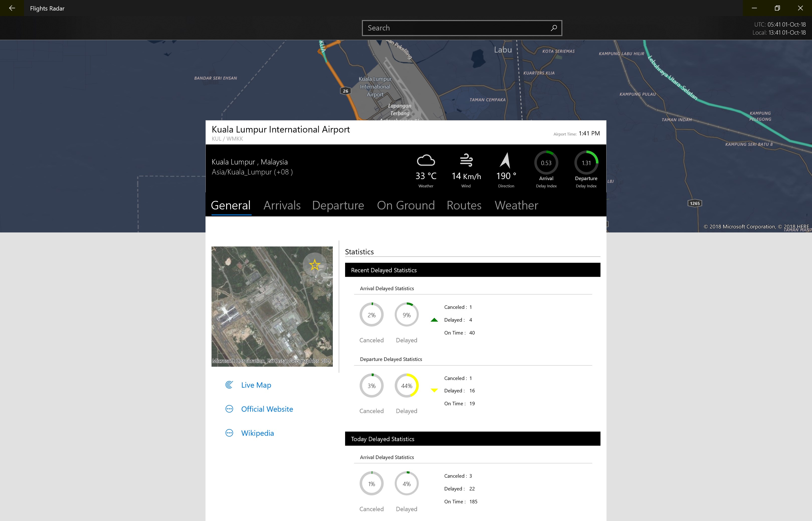Go to the Routes tab
Image resolution: width=812 pixels, height=521 pixels.
pyautogui.click(x=464, y=205)
